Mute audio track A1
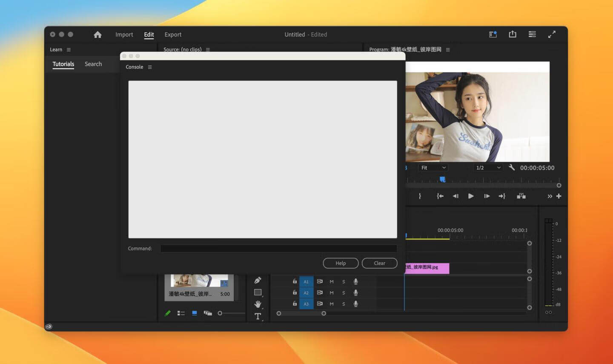 click(332, 281)
